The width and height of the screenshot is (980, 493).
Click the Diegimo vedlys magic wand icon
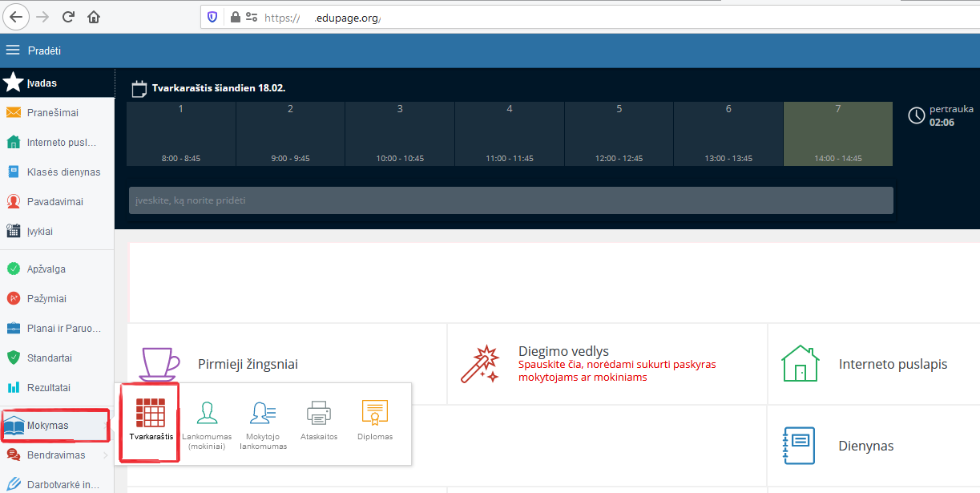(480, 364)
